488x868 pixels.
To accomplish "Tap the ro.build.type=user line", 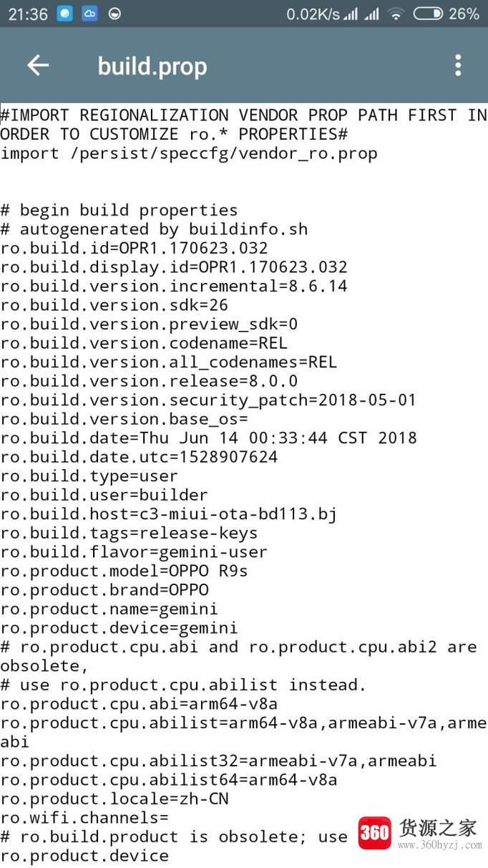I will (89, 476).
